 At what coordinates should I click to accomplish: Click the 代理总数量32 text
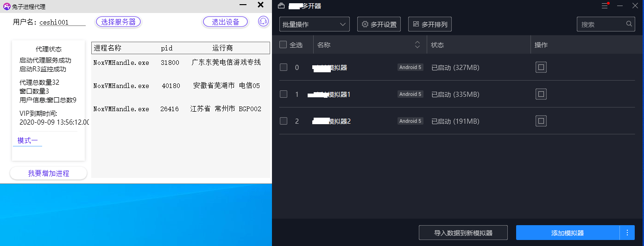(39, 82)
